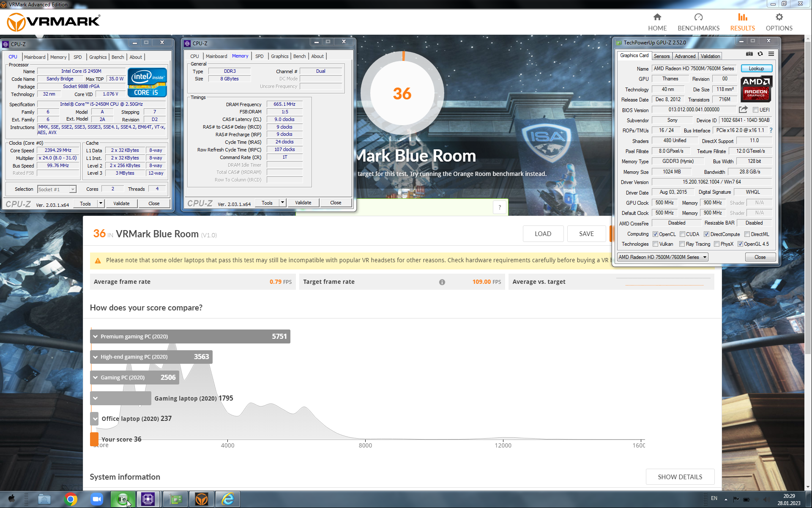This screenshot has height=508, width=812.
Task: Toggle the Vulkan checkbox
Action: pos(655,244)
